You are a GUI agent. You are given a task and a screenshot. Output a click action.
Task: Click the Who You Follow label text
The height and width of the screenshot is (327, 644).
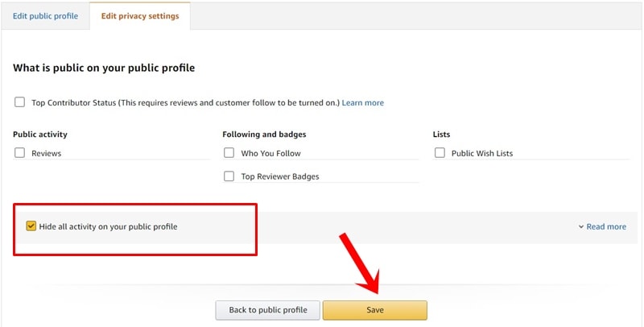coord(270,153)
